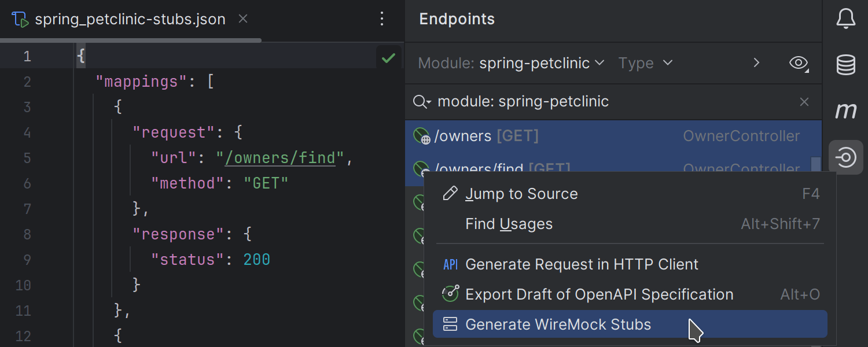
Task: Open the Type filter dropdown
Action: [645, 63]
